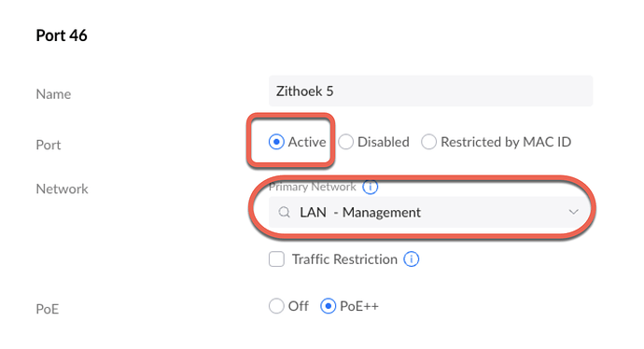Click the Port 46 heading
The image size is (644, 349).
pyautogui.click(x=62, y=35)
